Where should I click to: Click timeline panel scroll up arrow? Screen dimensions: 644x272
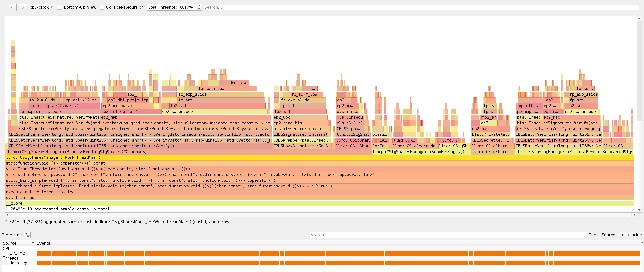(x=642, y=242)
